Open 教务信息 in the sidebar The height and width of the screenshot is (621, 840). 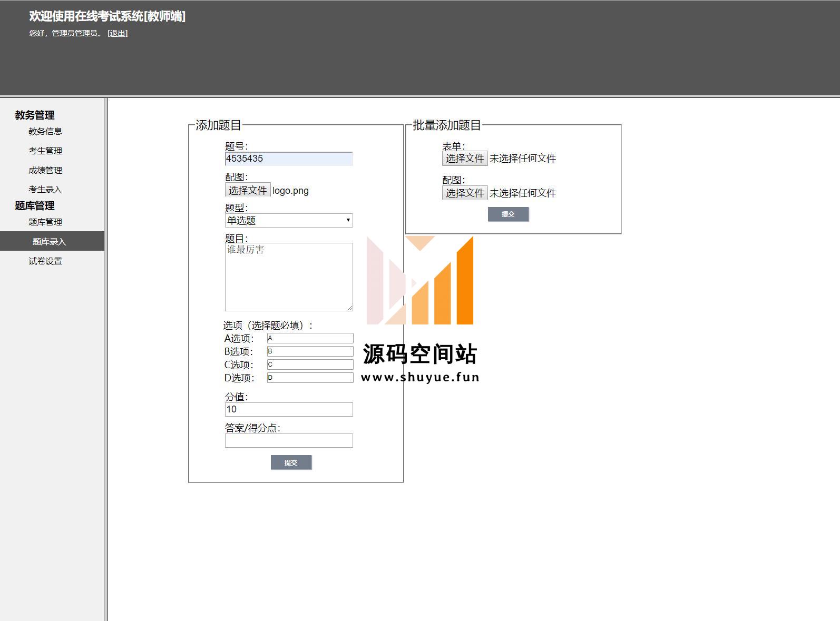tap(45, 132)
